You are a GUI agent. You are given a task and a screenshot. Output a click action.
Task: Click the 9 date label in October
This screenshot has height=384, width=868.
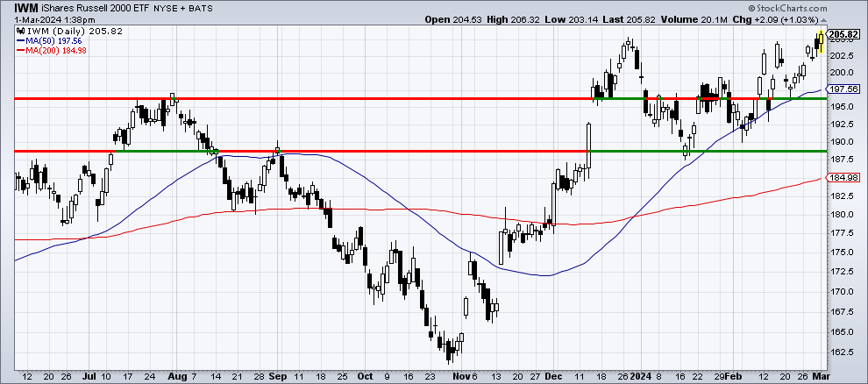(x=386, y=376)
